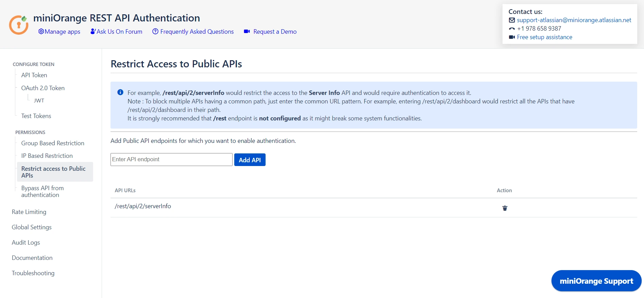Screen dimensions: 644x298
Task: Open the Troubleshooting section
Action: coord(33,273)
